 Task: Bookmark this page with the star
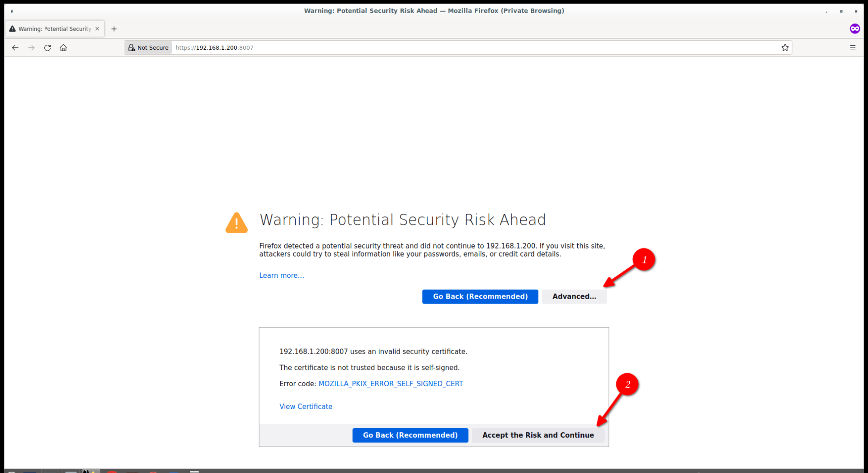pos(785,47)
